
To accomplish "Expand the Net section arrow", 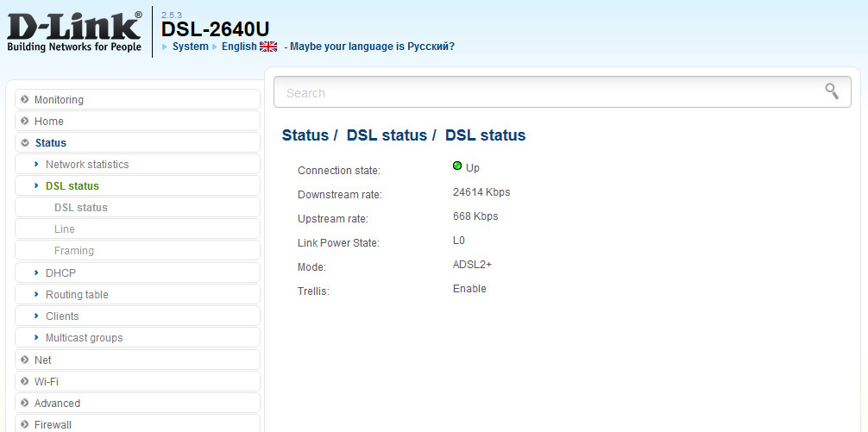I will tap(24, 360).
